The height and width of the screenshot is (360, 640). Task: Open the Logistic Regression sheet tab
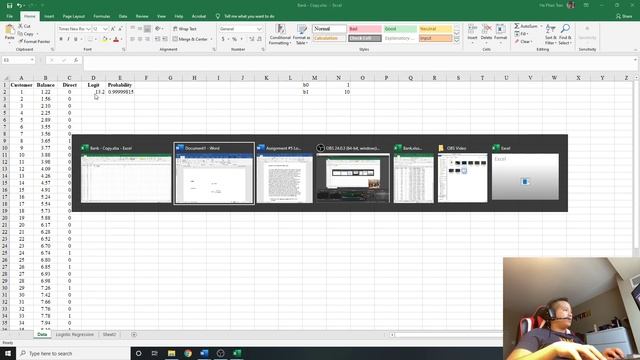[x=75, y=334]
